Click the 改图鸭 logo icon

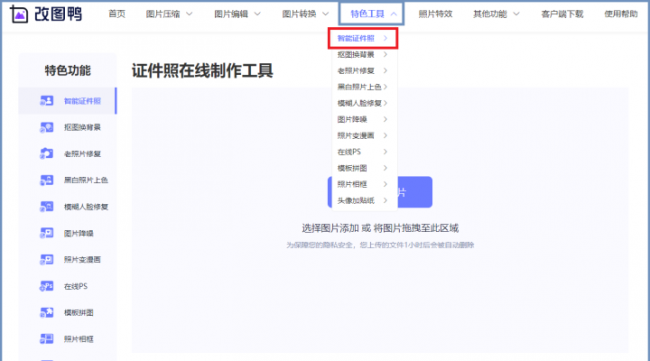click(x=19, y=14)
